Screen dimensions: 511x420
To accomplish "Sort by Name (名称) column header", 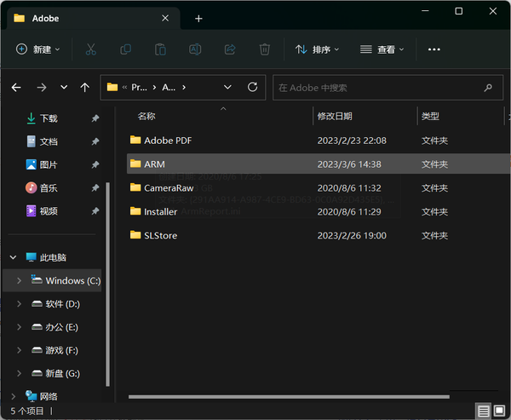I will (146, 117).
